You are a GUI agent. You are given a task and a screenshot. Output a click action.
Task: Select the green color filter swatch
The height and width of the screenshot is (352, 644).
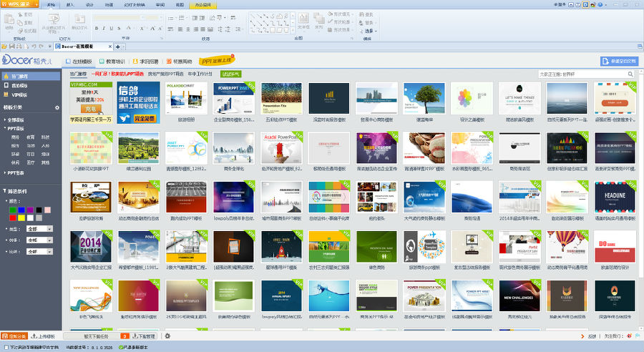(x=13, y=210)
